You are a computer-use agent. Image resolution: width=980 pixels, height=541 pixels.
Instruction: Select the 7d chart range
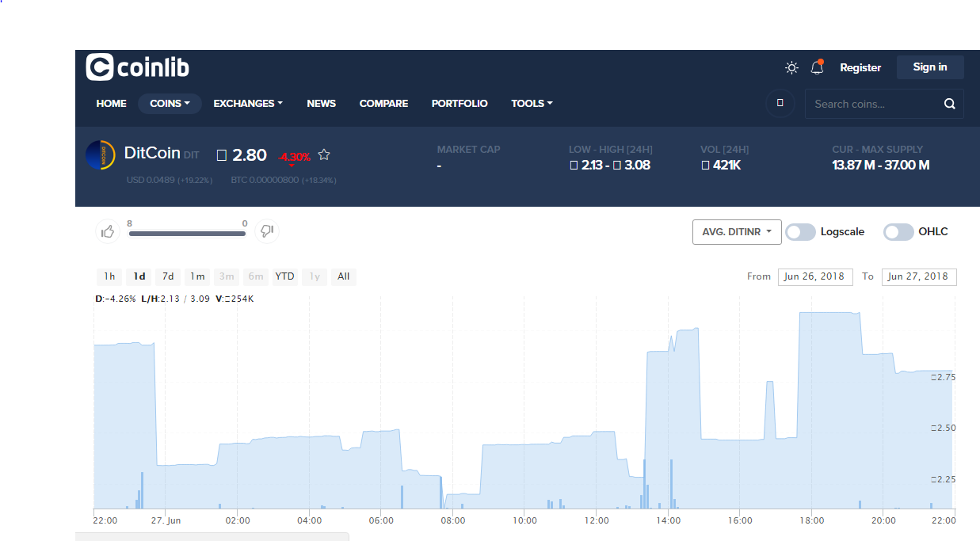168,276
